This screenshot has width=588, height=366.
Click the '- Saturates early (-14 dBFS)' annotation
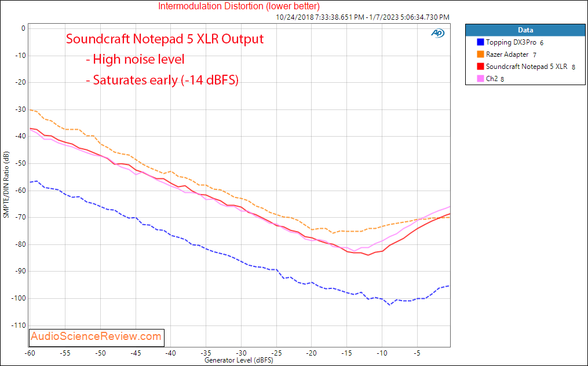pyautogui.click(x=162, y=80)
